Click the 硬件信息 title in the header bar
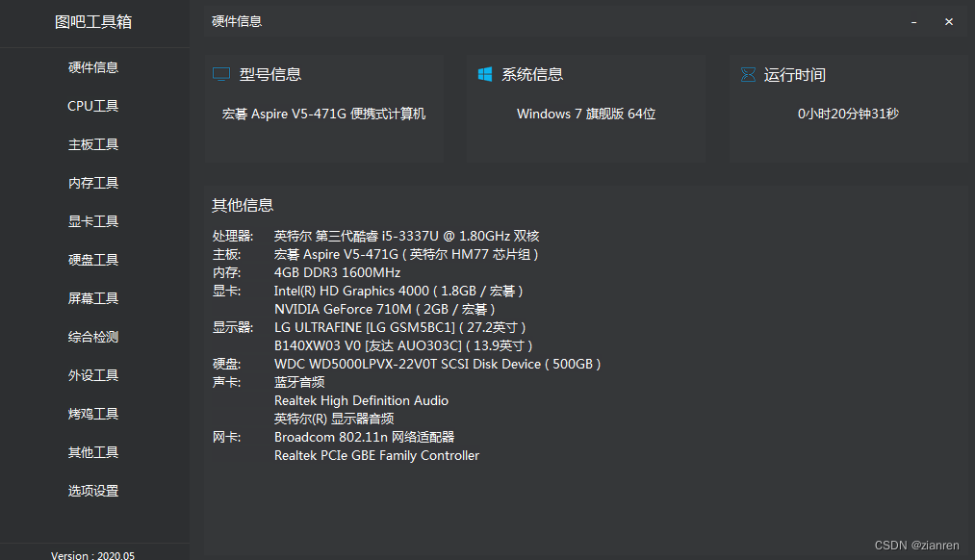 [237, 22]
